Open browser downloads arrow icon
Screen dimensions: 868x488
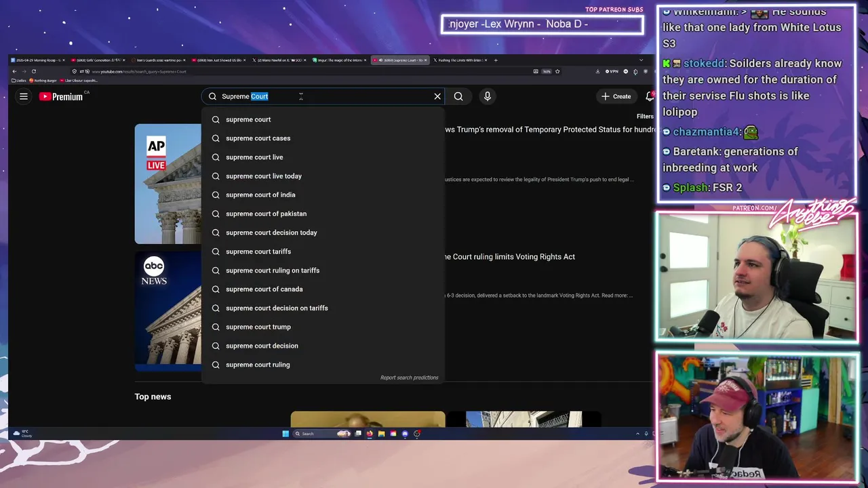click(597, 71)
